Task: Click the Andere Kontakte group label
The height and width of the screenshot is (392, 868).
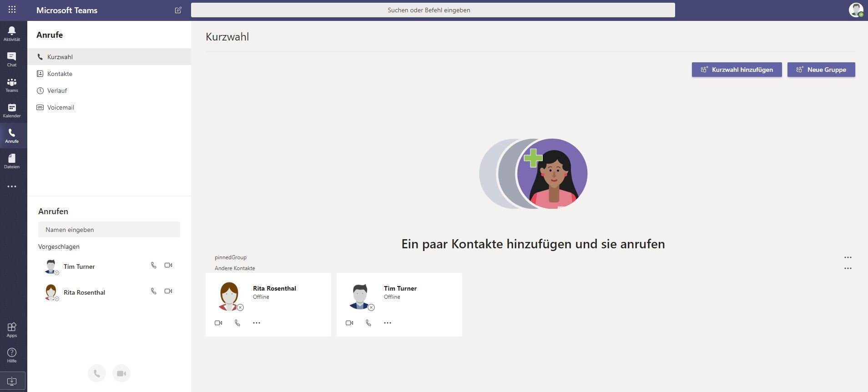Action: (x=235, y=268)
